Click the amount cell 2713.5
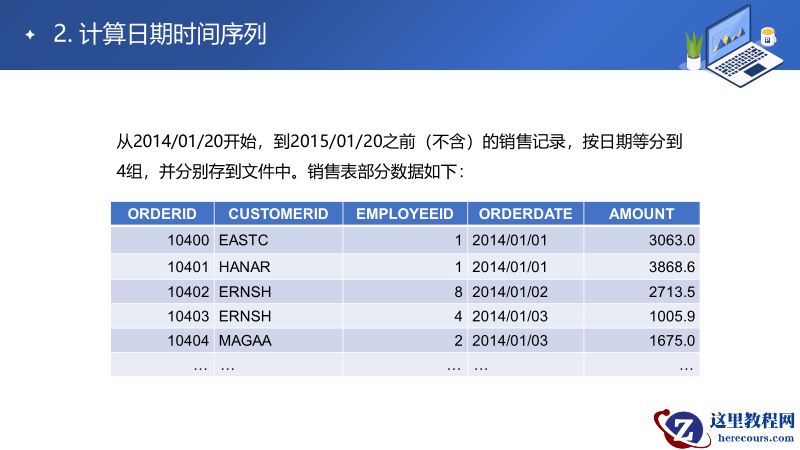The width and height of the screenshot is (800, 450). 671,292
